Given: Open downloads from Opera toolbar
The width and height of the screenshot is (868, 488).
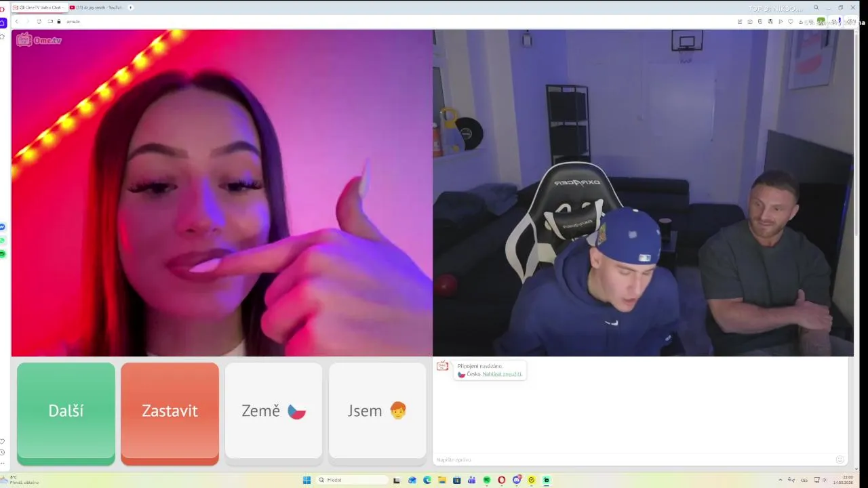Looking at the screenshot, I should pos(801,22).
